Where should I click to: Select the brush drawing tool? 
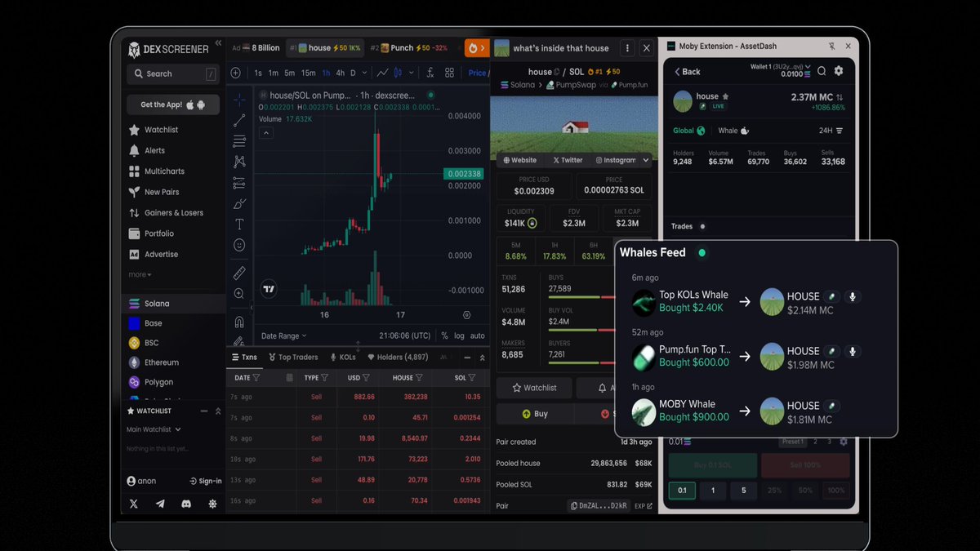[x=239, y=203]
